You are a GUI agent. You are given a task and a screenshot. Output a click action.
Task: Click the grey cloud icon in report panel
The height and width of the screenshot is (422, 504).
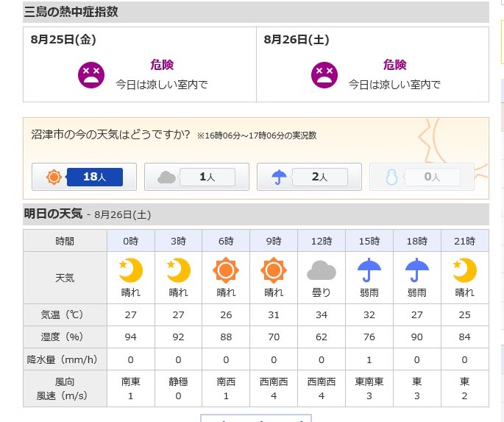(166, 177)
